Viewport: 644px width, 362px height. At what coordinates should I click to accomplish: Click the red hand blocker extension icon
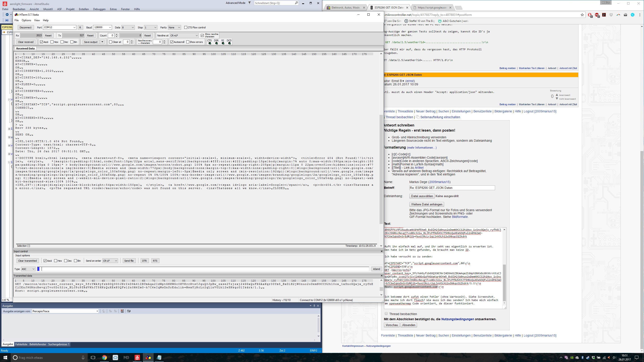[x=590, y=15]
